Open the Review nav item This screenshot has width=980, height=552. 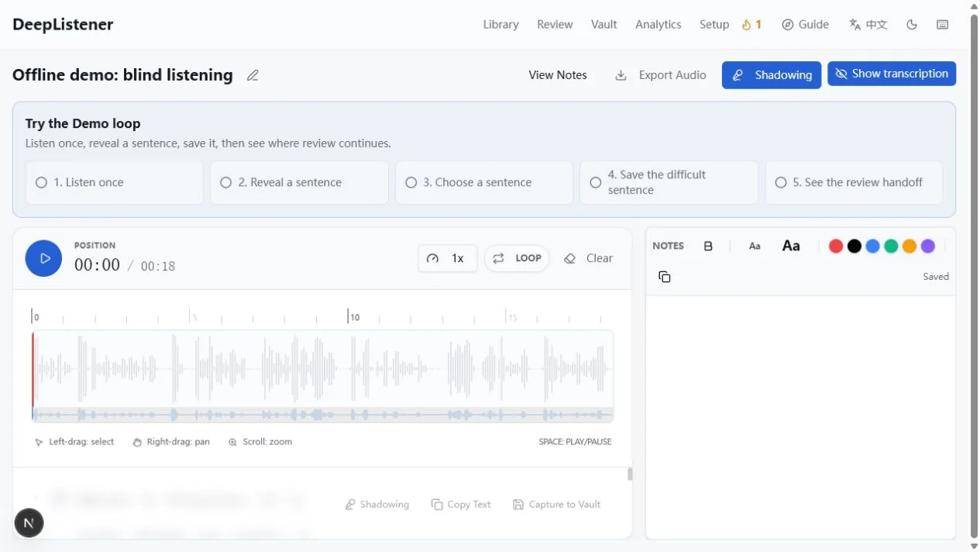[555, 25]
